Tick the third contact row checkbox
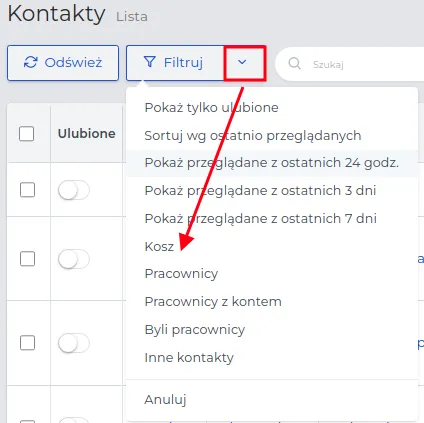 [27, 343]
